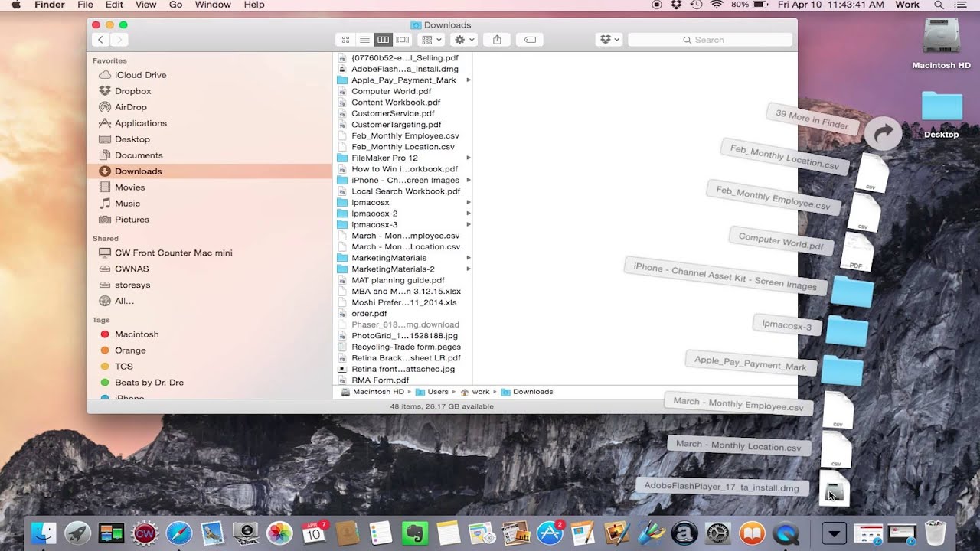The image size is (980, 551).
Task: Open the Edit menu
Action: tap(114, 5)
